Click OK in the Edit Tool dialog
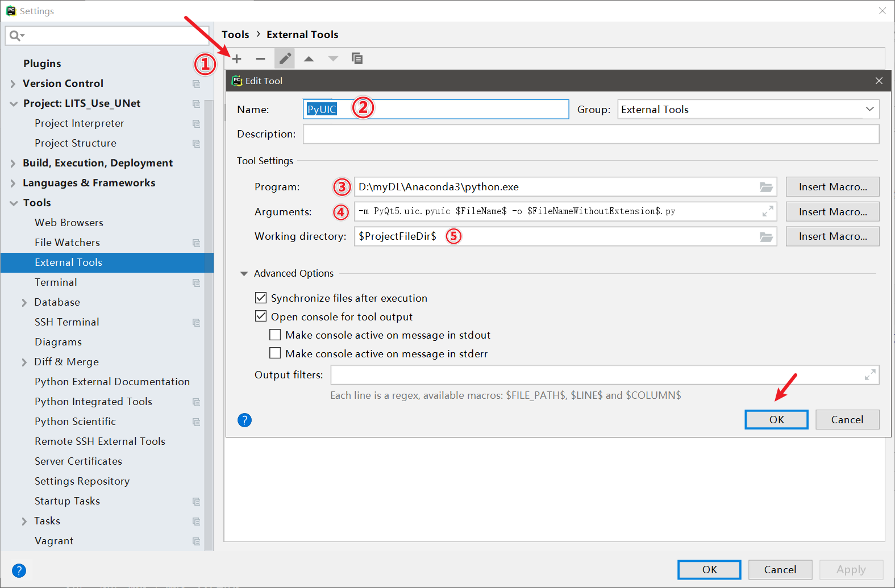Viewport: 895px width, 588px height. pyautogui.click(x=776, y=419)
